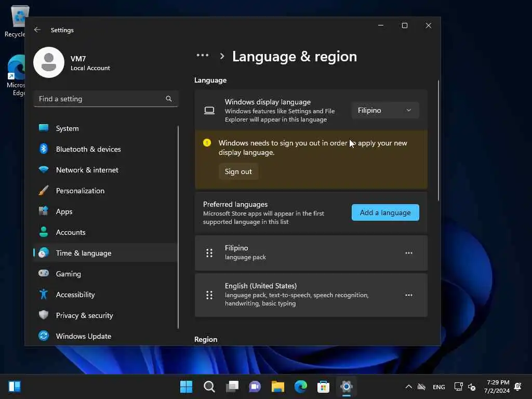Click the Filipino language pack row text
This screenshot has height=399, width=532.
[245, 252]
